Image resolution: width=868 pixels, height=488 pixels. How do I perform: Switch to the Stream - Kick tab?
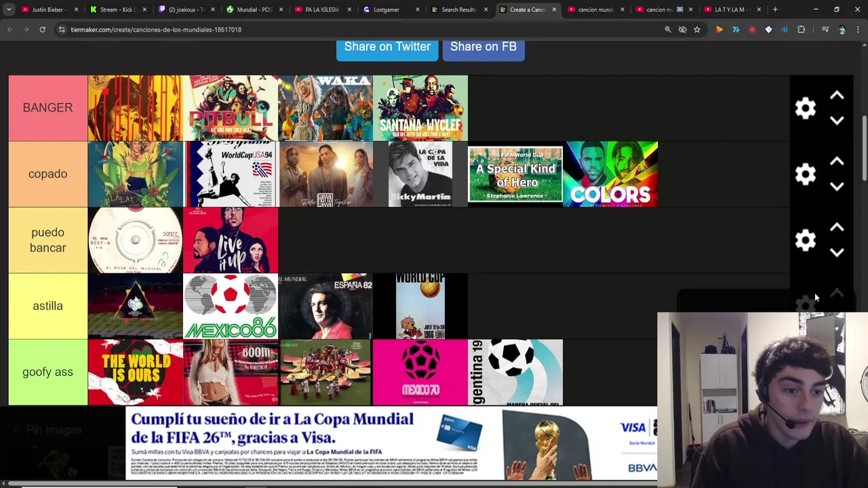[x=117, y=9]
